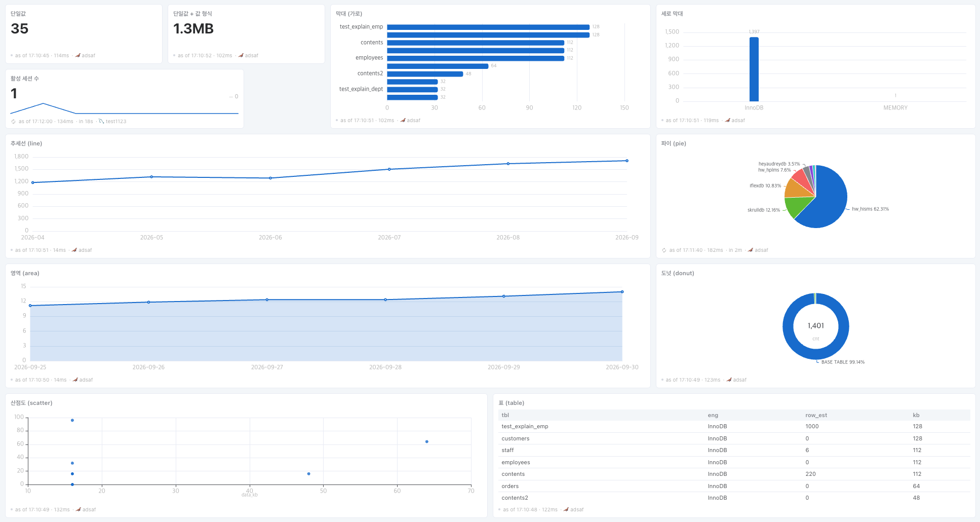The height and width of the screenshot is (522, 980).
Task: Click the 'customers' row in the table
Action: 734,439
